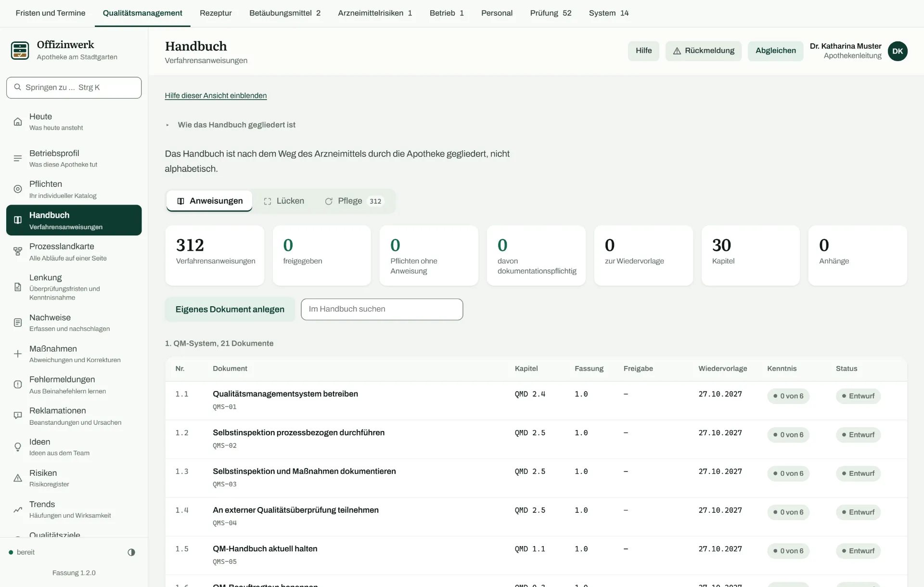The width and height of the screenshot is (924, 587).
Task: Click the trend line icon beside Trends
Action: [18, 509]
